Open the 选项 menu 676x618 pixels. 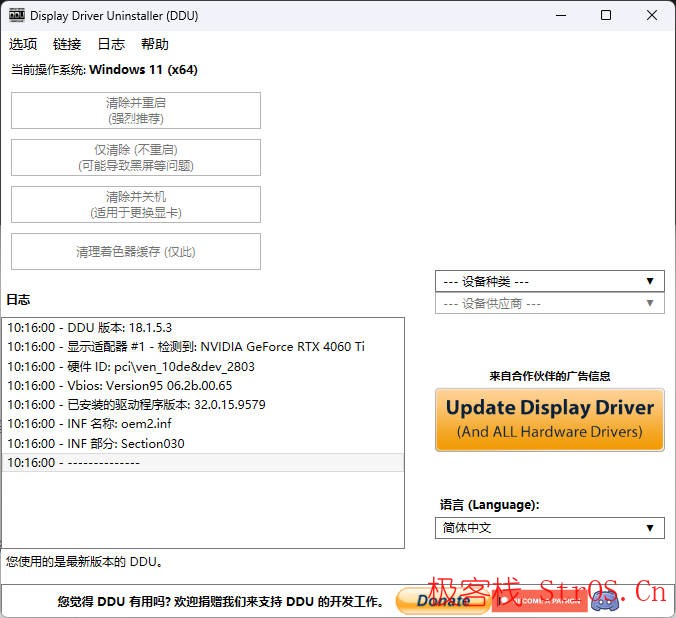[x=23, y=44]
